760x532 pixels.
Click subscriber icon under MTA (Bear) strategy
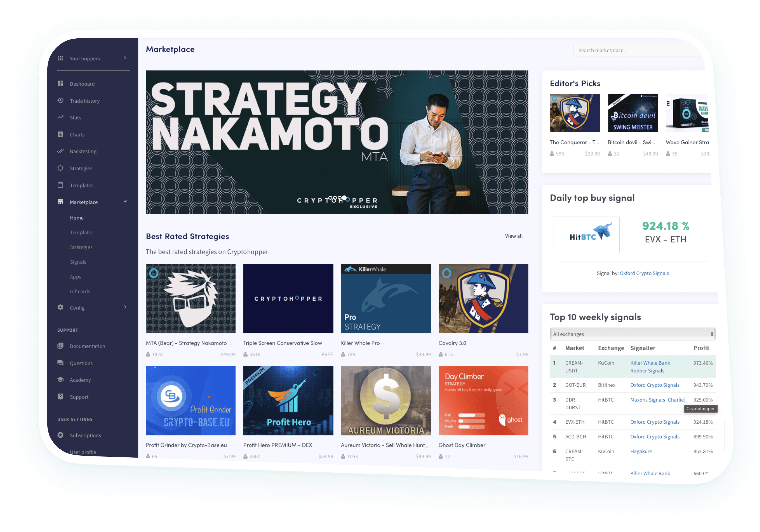148,354
